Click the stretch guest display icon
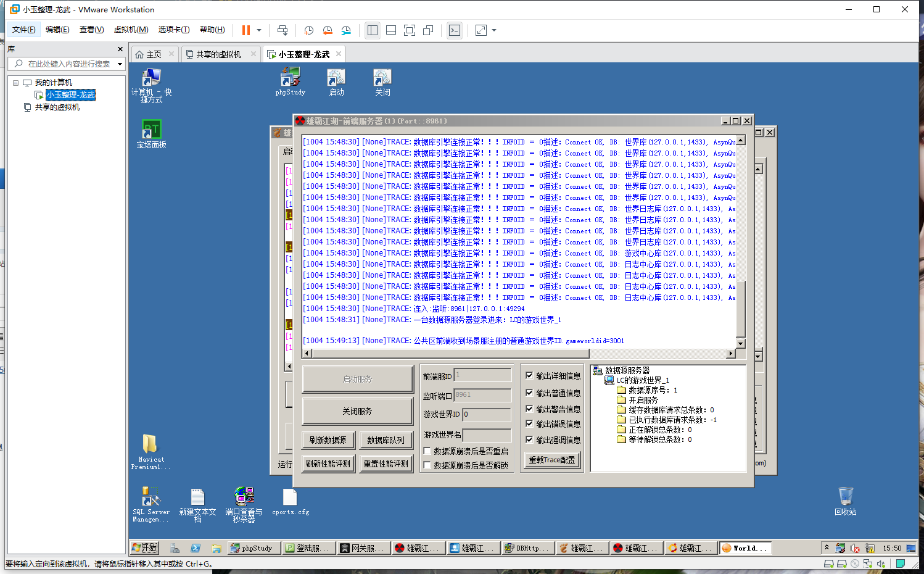 click(x=481, y=30)
